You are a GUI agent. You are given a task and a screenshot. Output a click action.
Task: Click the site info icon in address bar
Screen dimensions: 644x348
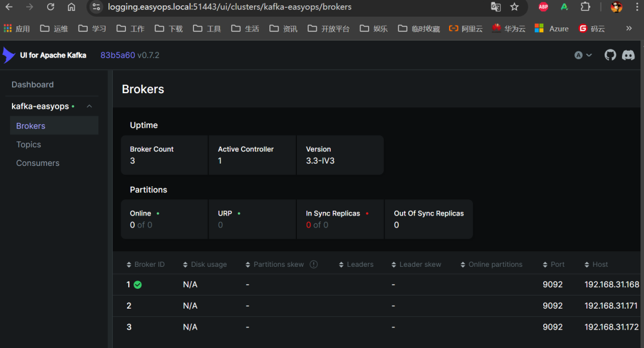pyautogui.click(x=96, y=7)
